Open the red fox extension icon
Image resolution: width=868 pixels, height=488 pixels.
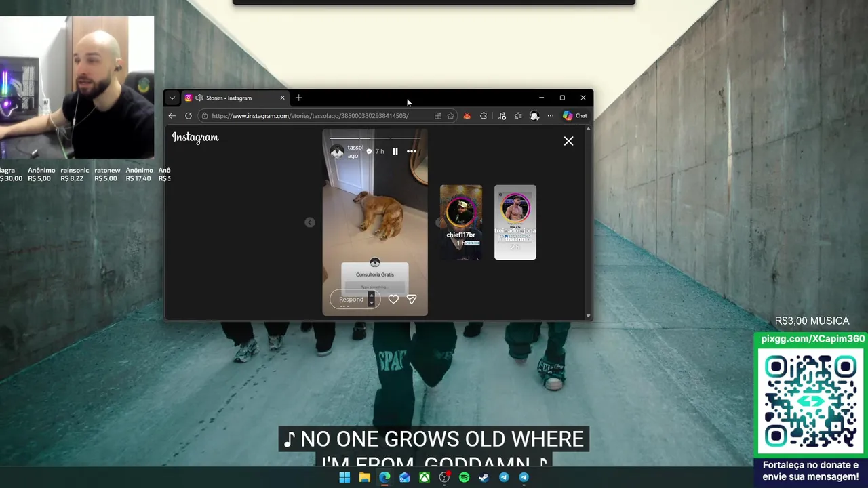point(467,116)
